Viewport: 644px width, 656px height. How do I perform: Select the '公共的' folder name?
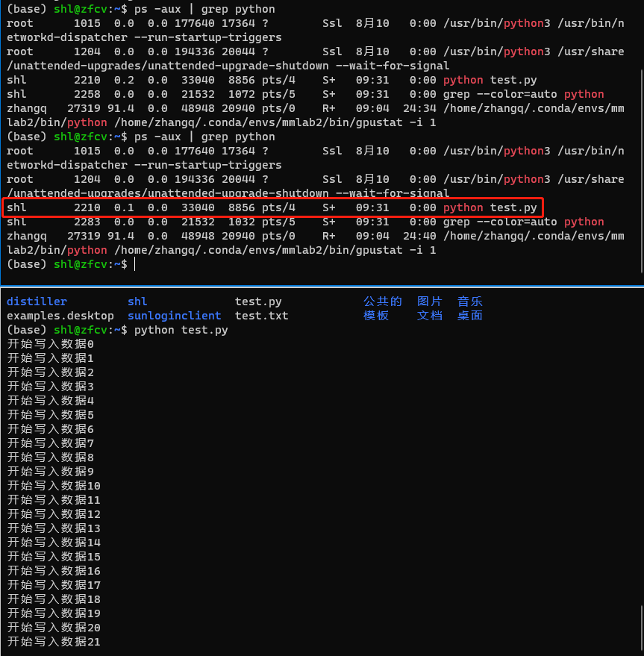[383, 302]
